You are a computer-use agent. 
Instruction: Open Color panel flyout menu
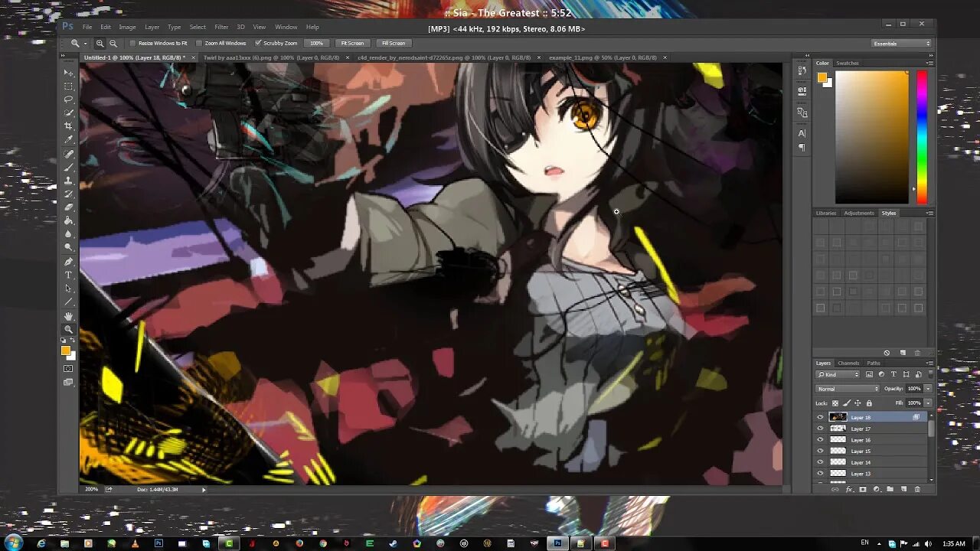pyautogui.click(x=929, y=63)
